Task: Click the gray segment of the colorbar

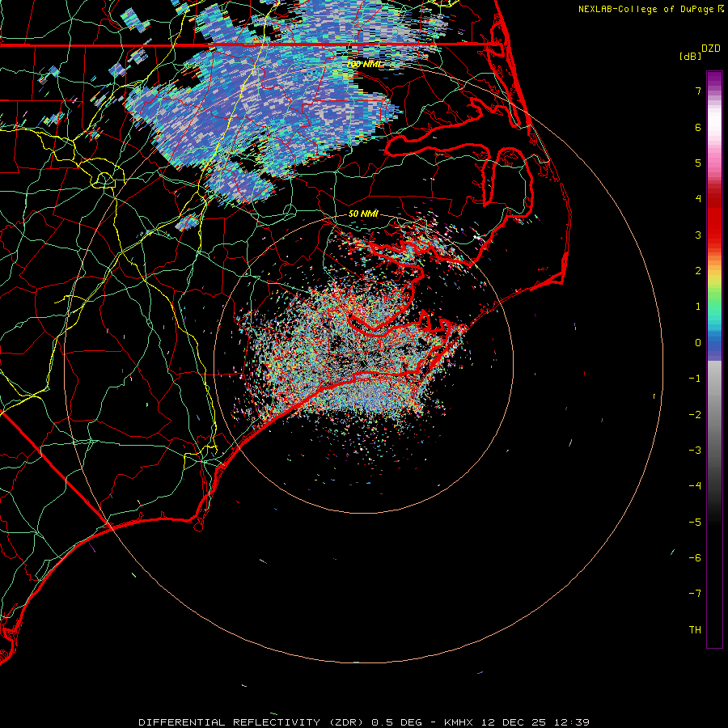Action: pos(714,408)
